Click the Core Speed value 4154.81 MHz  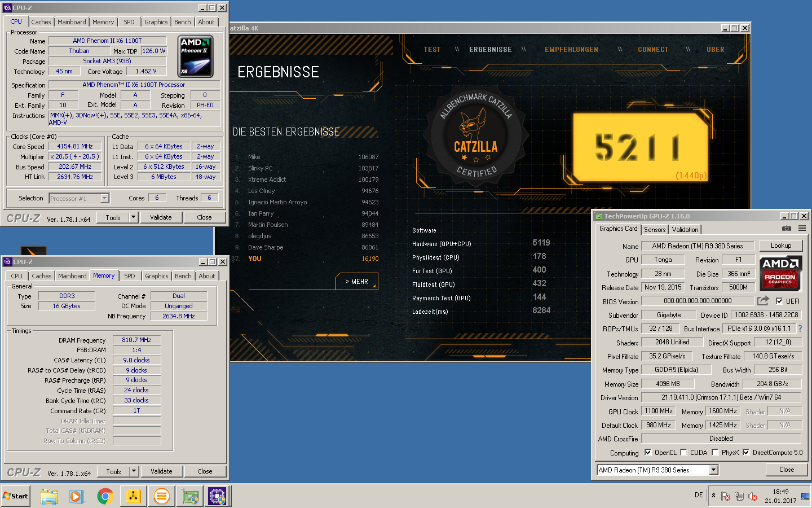(x=75, y=146)
